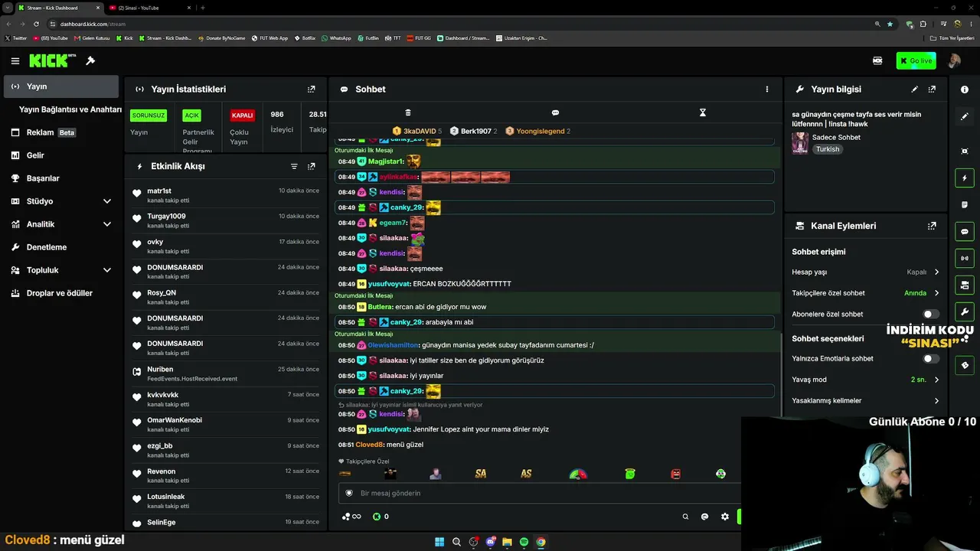Open the Donate ByNoGame bookmark

(x=222, y=37)
